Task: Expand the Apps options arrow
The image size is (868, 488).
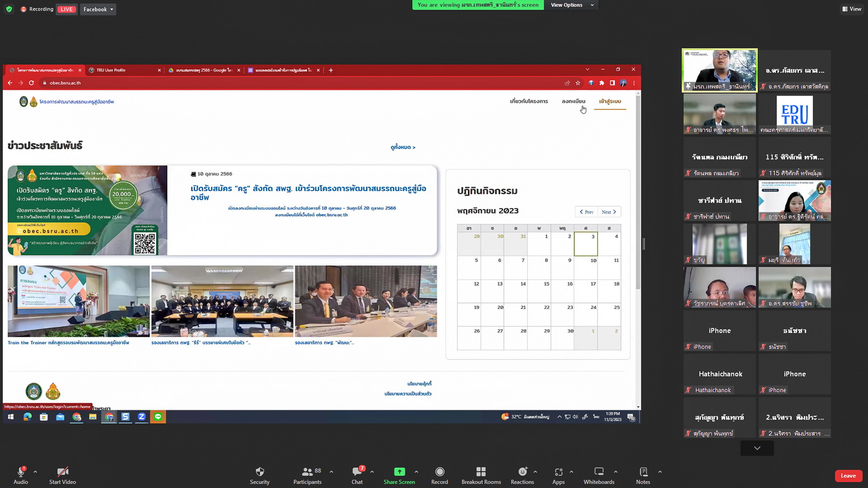Action: [571, 472]
